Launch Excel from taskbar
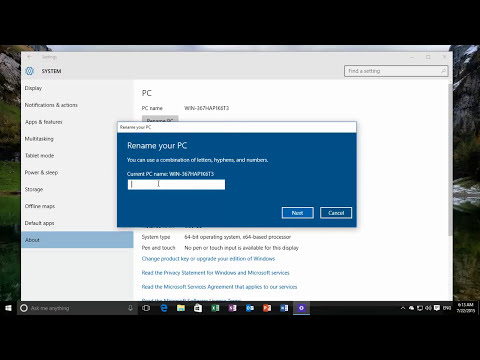 click(x=215, y=308)
